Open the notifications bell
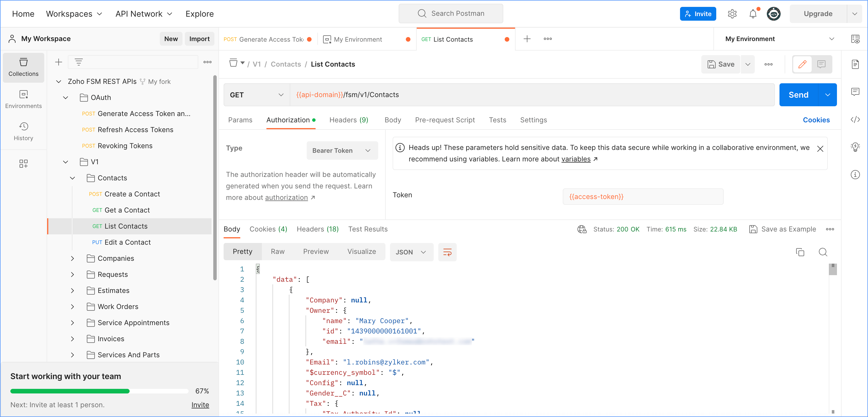This screenshot has width=868, height=417. click(753, 13)
